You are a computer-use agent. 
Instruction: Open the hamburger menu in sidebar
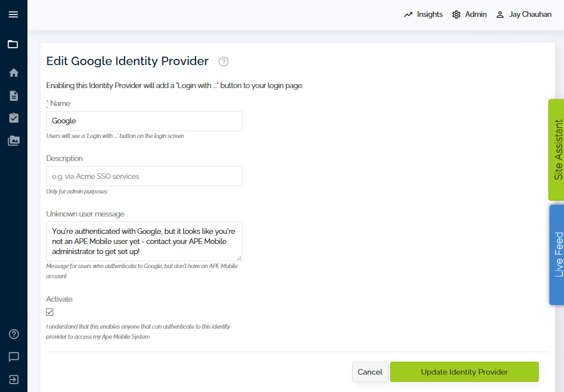pos(13,15)
